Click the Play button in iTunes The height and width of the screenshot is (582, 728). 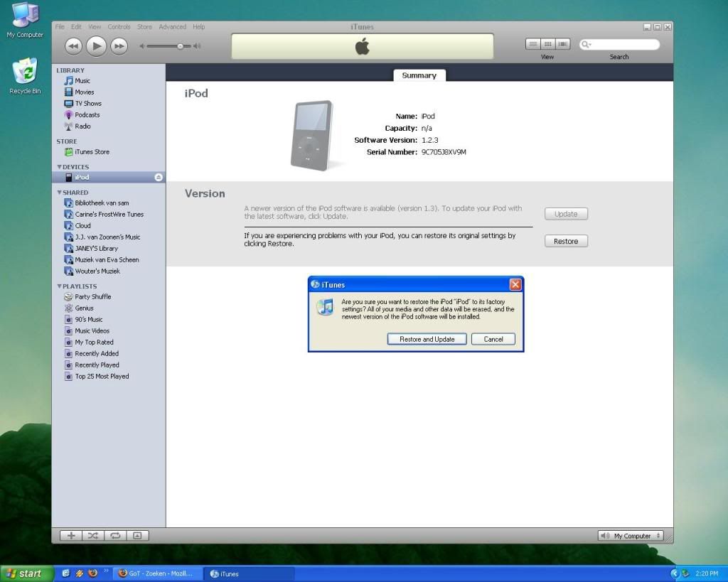click(x=96, y=46)
